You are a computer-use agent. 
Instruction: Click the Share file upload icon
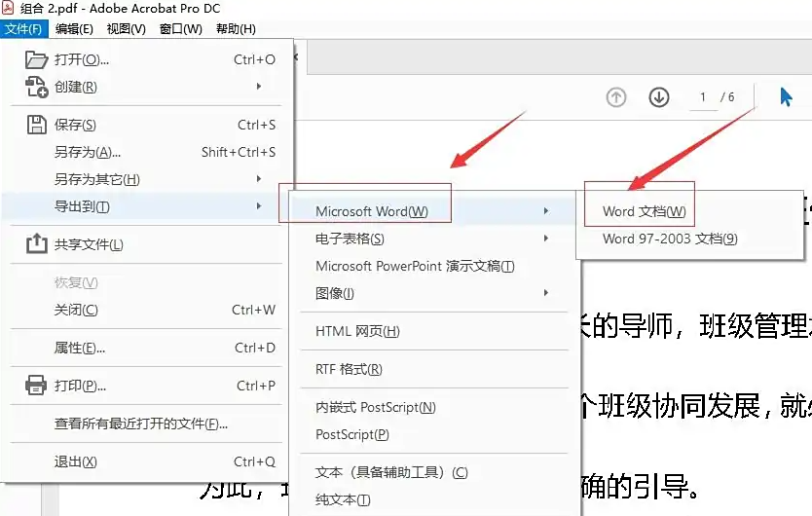coord(36,243)
